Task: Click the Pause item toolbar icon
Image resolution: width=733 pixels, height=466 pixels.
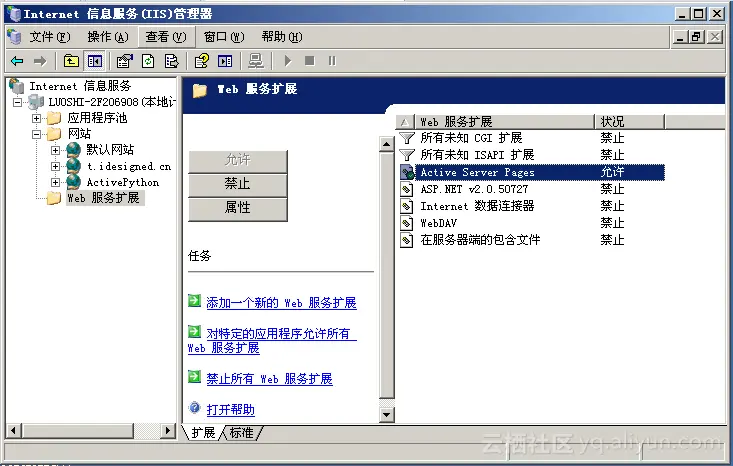Action: [332, 61]
